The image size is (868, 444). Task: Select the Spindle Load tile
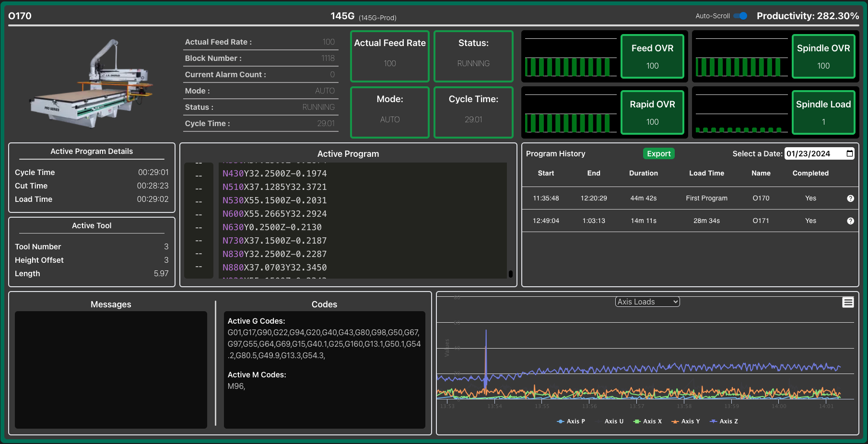(823, 113)
